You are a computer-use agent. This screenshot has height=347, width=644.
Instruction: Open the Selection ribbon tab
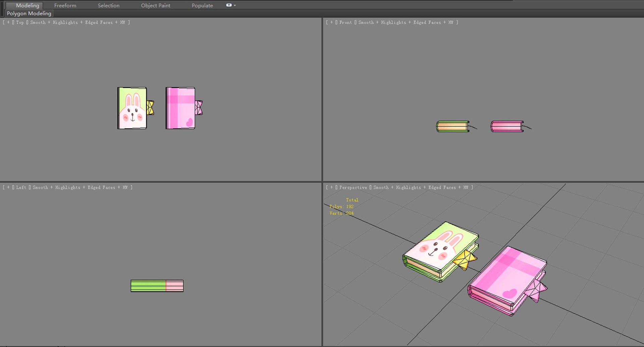pos(108,5)
